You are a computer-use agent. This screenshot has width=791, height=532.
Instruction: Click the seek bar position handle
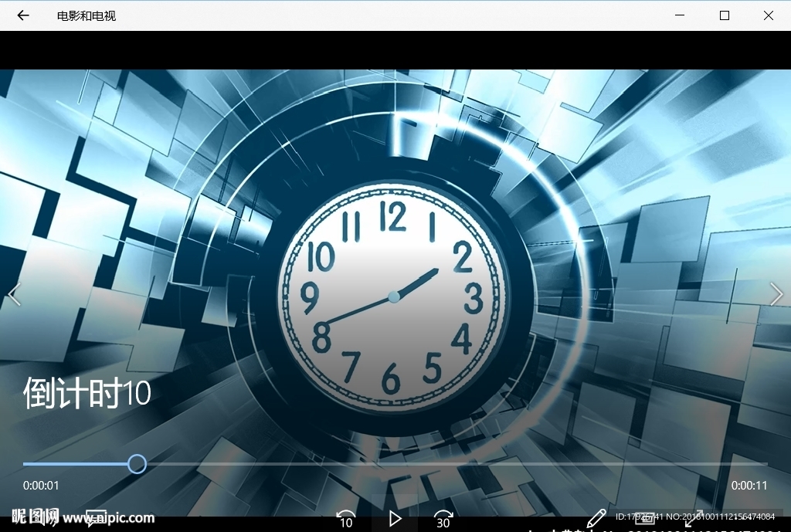coord(137,464)
